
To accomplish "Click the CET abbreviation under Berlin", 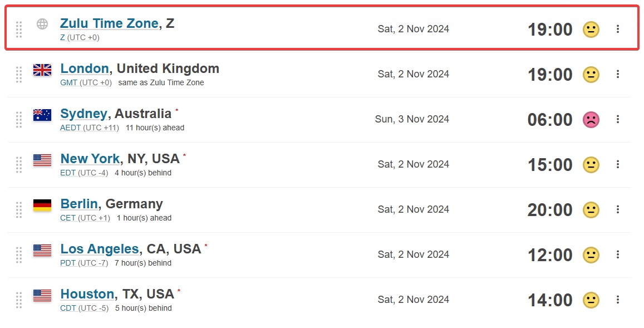I will coord(68,218).
